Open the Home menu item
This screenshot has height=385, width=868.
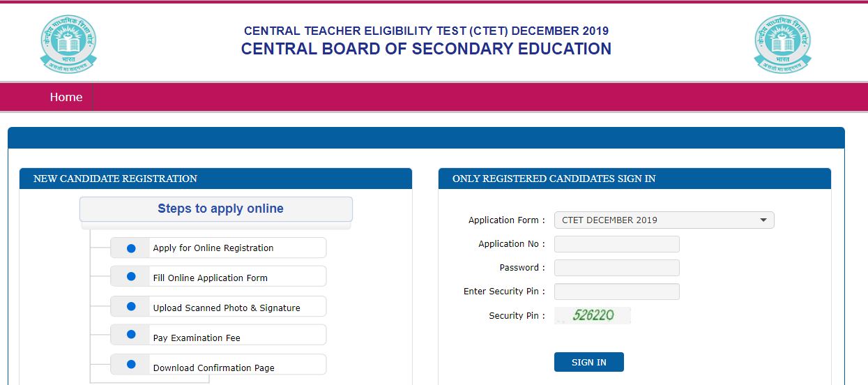(66, 98)
